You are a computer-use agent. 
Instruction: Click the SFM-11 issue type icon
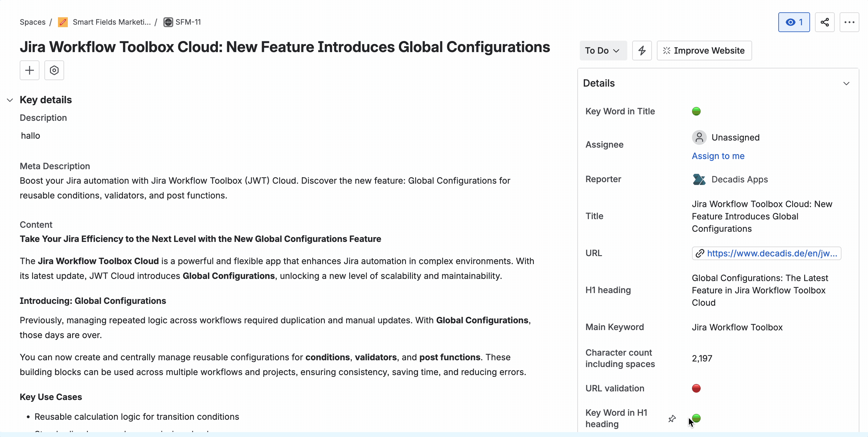[x=168, y=22]
